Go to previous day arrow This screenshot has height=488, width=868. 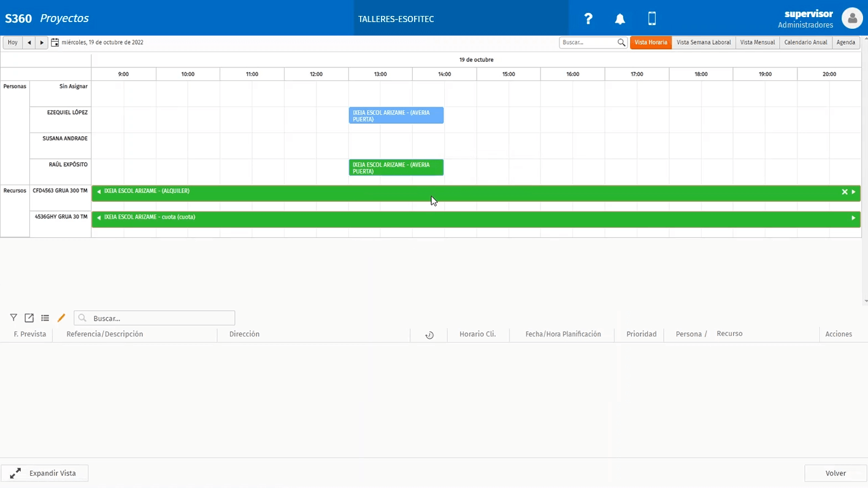[29, 42]
